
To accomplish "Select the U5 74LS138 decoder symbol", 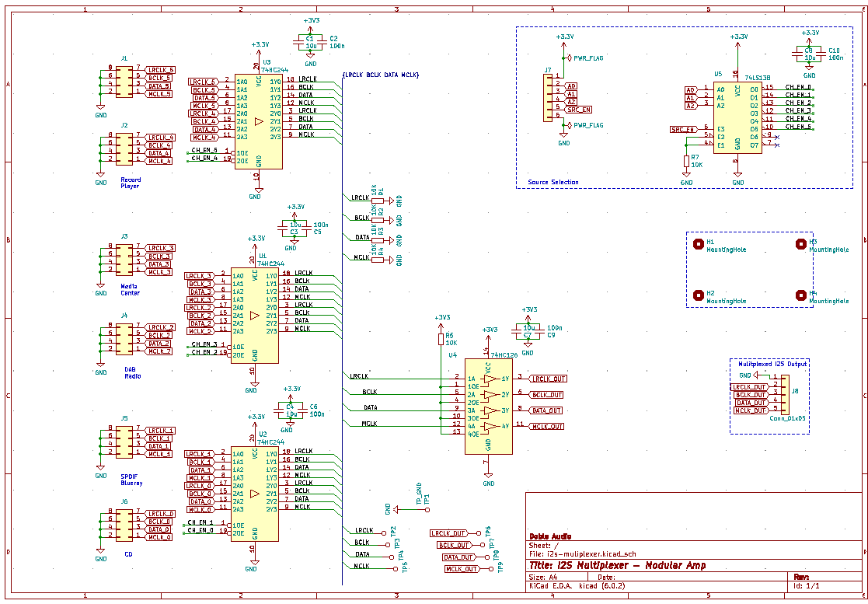I will pos(737,117).
